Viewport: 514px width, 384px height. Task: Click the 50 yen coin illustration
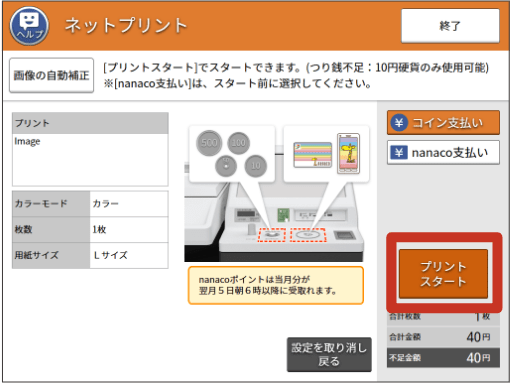click(x=226, y=166)
